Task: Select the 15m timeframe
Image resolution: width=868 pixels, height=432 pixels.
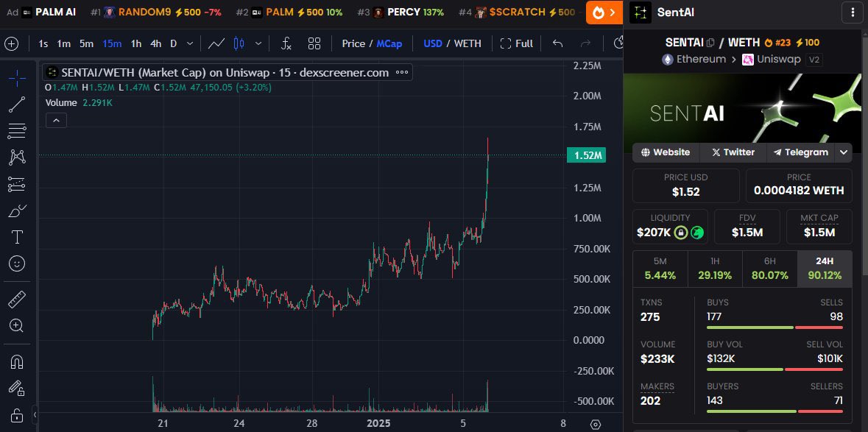Action: point(112,43)
